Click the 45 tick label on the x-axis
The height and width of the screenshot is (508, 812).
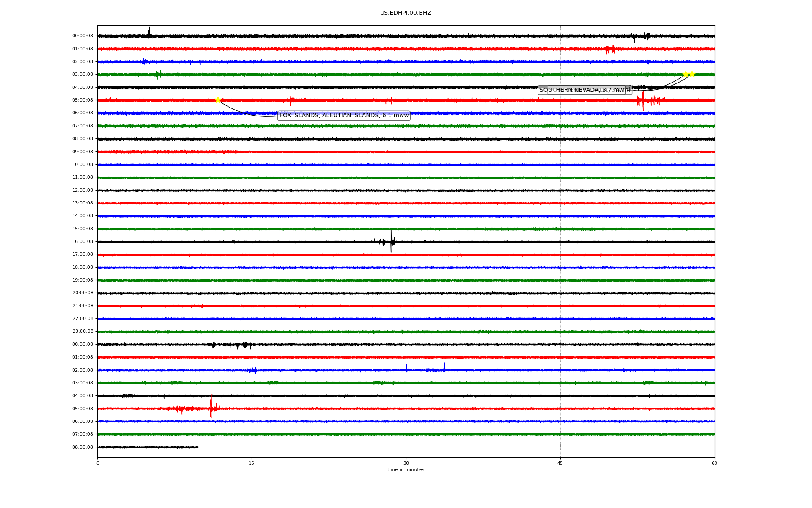[560, 464]
